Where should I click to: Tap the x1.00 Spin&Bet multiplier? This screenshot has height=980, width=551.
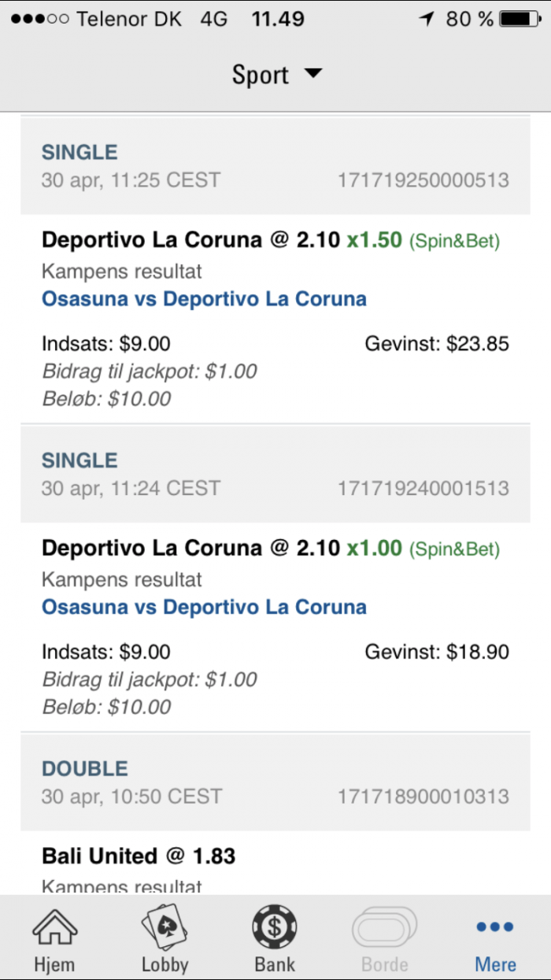tap(375, 547)
